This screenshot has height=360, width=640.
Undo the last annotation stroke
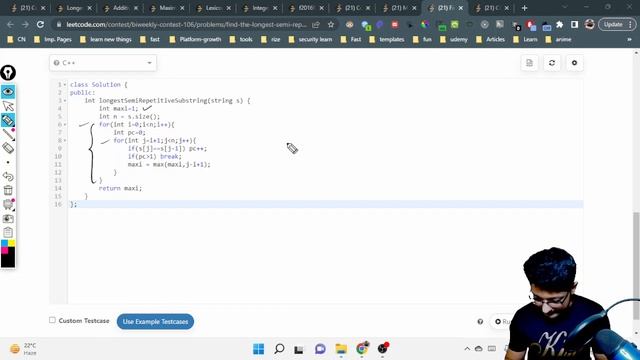click(8, 176)
